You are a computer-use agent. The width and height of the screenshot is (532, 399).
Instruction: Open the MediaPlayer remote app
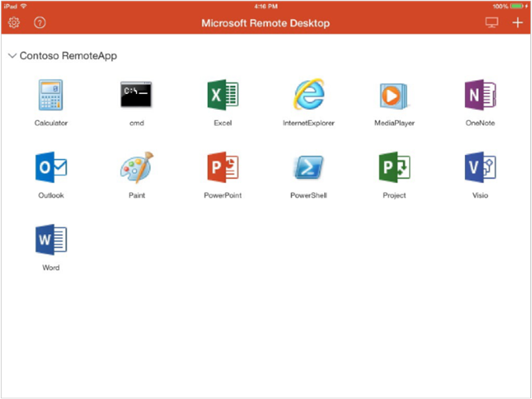pos(394,96)
